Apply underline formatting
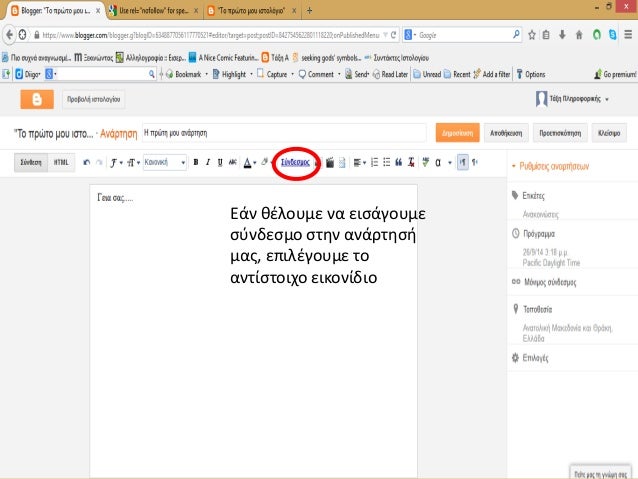Image resolution: width=638 pixels, height=479 pixels. coord(219,161)
